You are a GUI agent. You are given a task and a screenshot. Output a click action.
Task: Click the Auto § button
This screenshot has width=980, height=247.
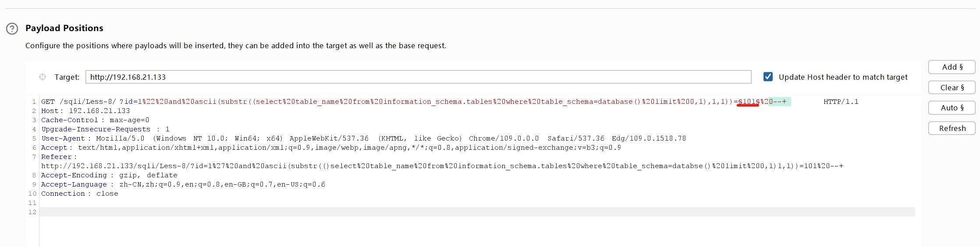[x=952, y=108]
